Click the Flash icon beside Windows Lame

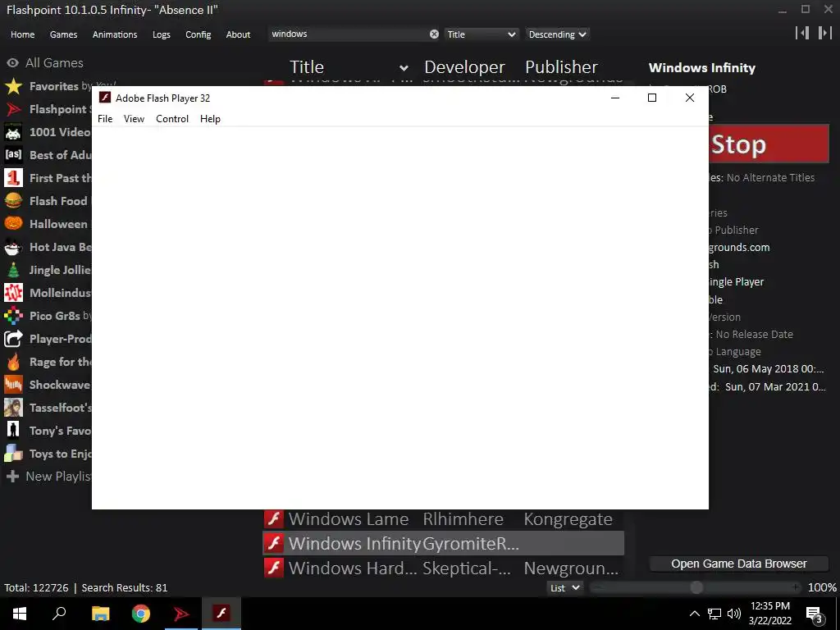pos(274,519)
